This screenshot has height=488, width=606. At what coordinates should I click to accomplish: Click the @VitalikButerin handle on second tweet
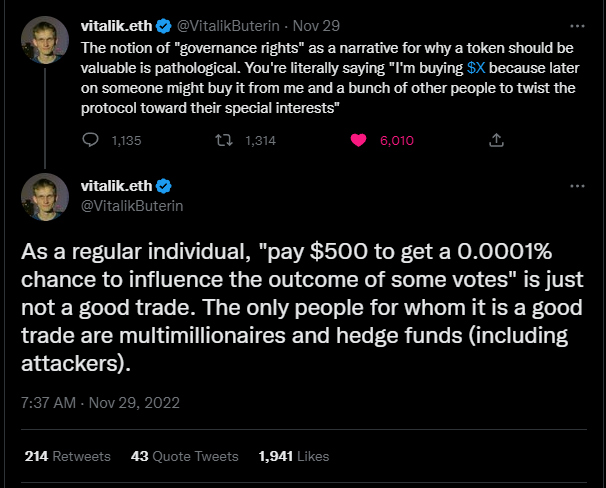(x=132, y=205)
